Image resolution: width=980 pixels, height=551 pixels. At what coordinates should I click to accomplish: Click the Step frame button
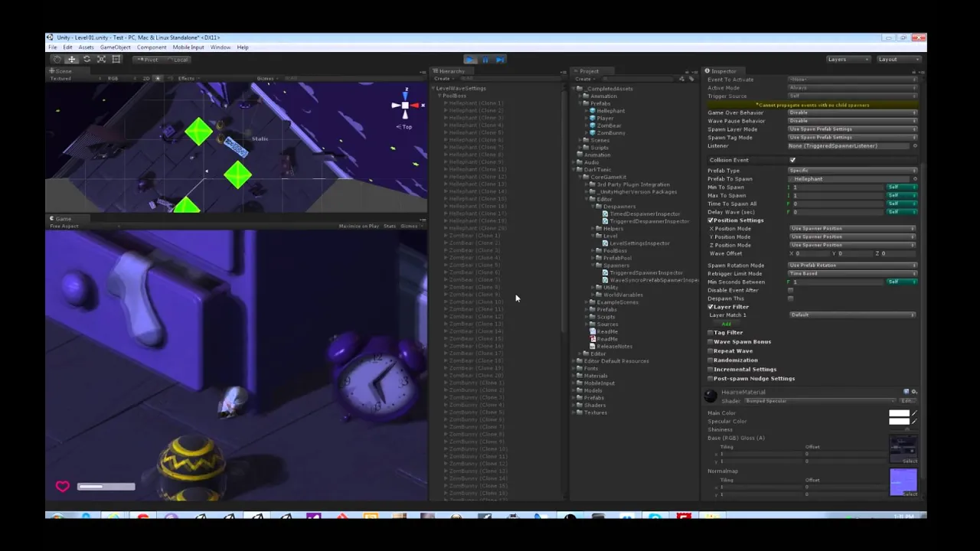499,59
